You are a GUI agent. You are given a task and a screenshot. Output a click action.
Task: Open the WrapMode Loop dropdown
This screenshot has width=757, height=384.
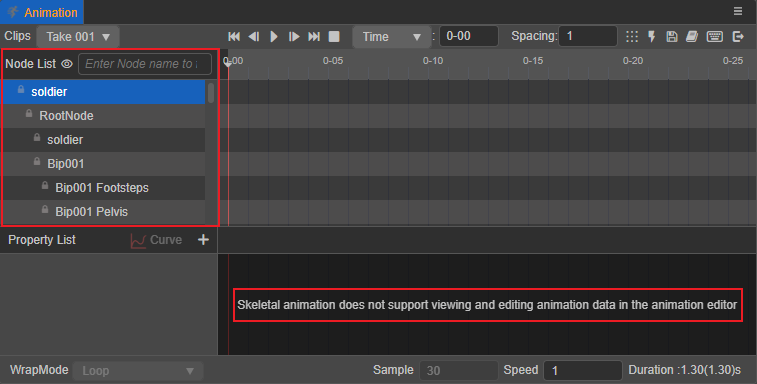pyautogui.click(x=138, y=371)
